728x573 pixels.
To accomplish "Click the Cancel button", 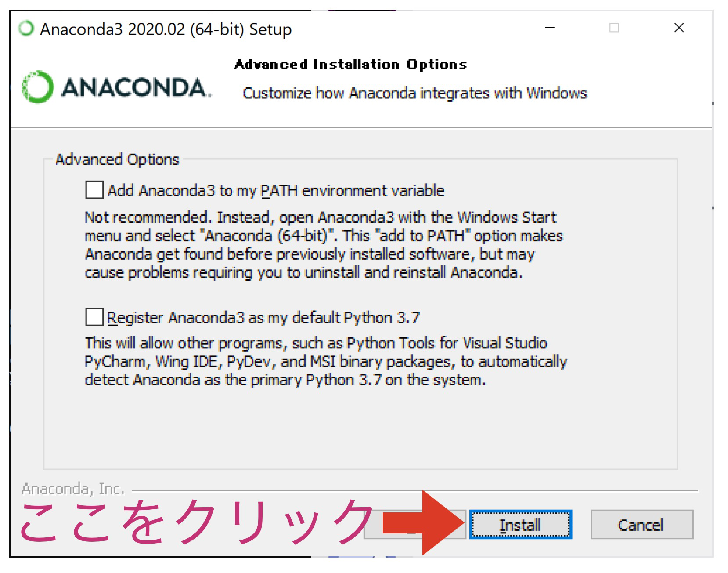I will [x=641, y=524].
